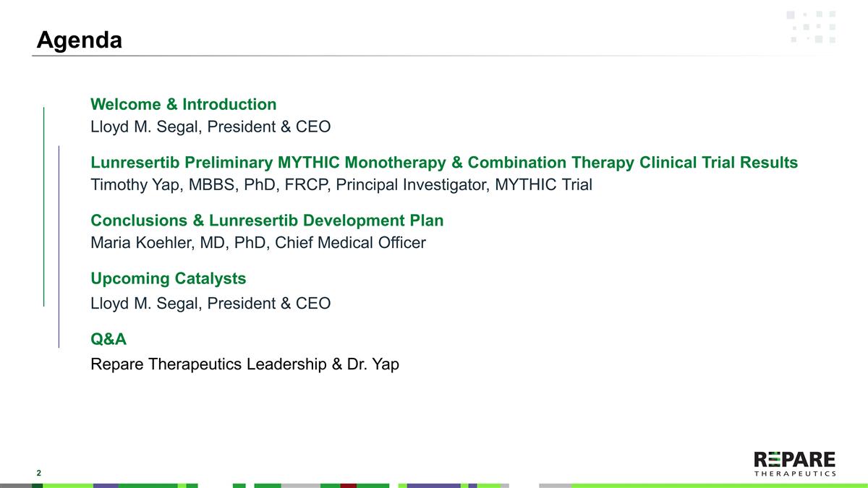Click Repare Therapeutics Leadership & Dr. Yap
This screenshot has width=868, height=488.
(x=244, y=364)
